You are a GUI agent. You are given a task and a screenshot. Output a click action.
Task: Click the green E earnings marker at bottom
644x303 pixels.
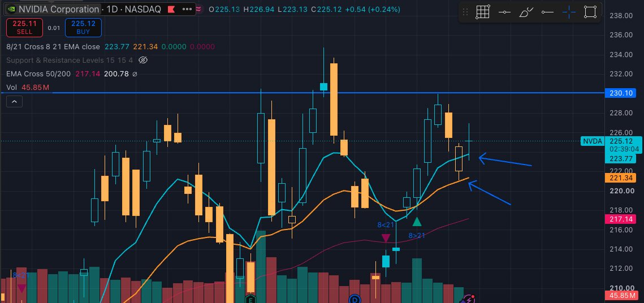point(250,299)
